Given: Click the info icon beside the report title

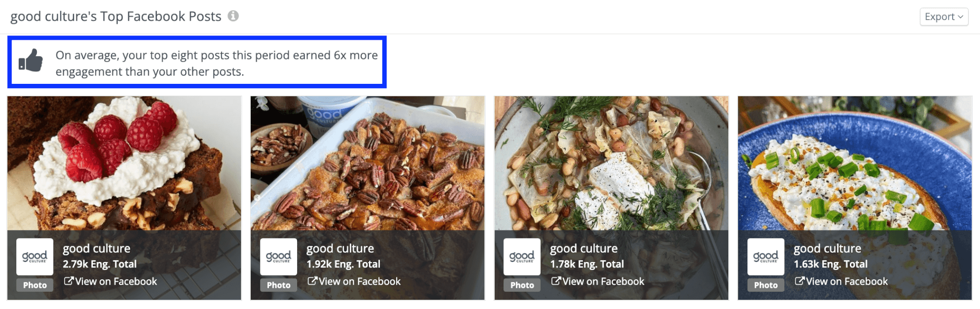Looking at the screenshot, I should 234,16.
